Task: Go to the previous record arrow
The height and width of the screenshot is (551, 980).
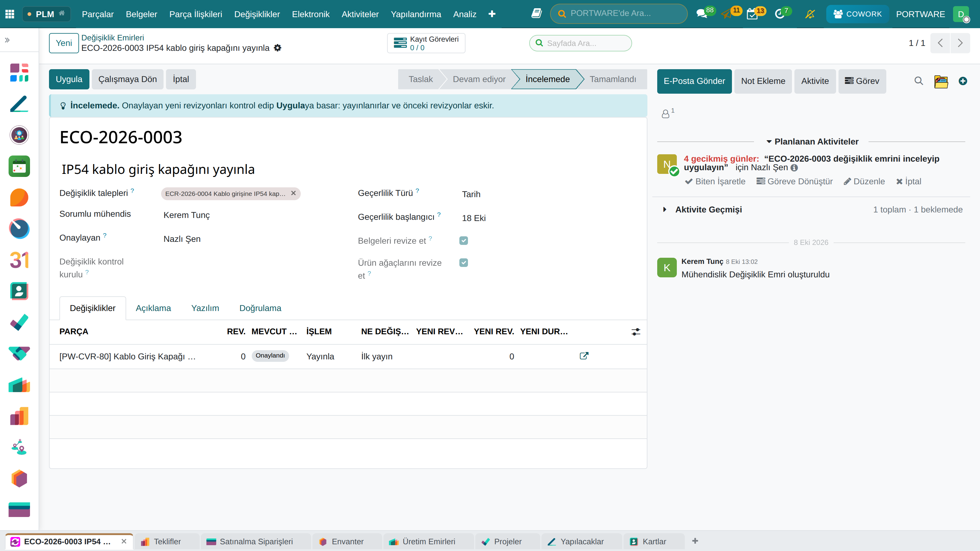Action: (940, 43)
